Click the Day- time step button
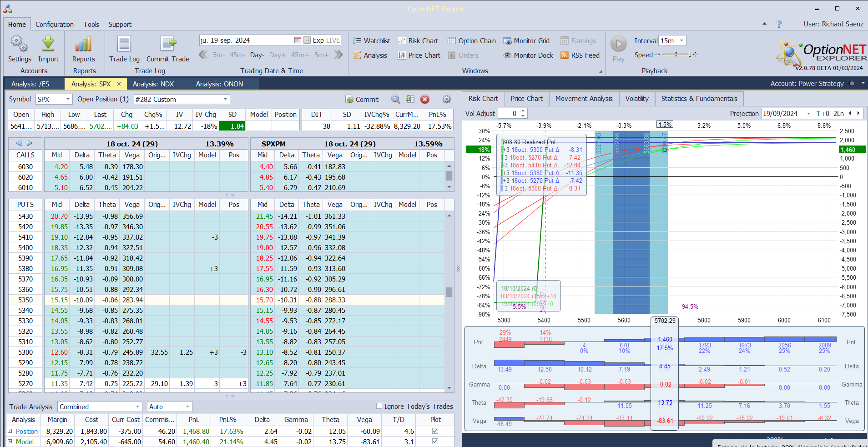Image resolution: width=868 pixels, height=447 pixels. [x=257, y=55]
